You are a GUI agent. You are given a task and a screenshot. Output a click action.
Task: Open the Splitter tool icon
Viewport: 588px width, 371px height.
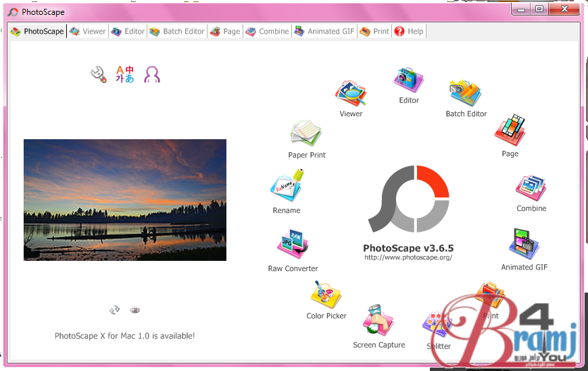[437, 324]
